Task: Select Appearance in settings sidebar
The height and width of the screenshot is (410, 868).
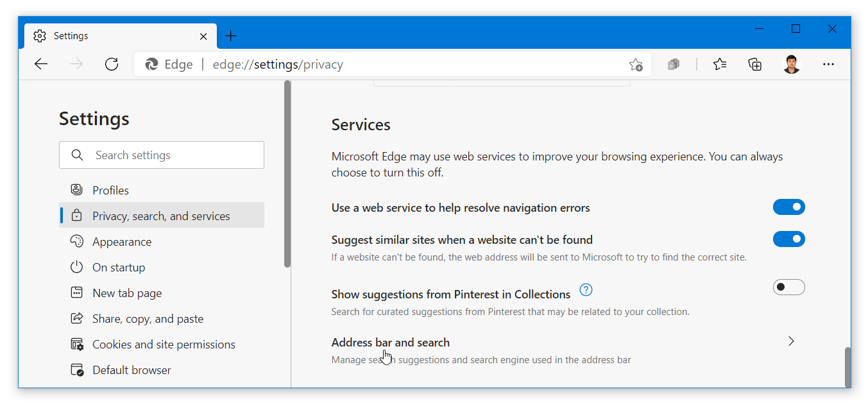Action: tap(122, 242)
